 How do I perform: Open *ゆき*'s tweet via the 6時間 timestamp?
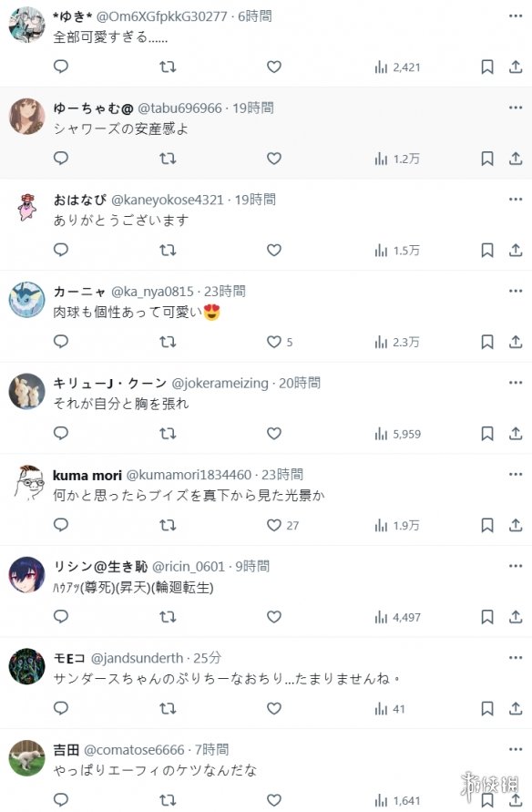256,15
